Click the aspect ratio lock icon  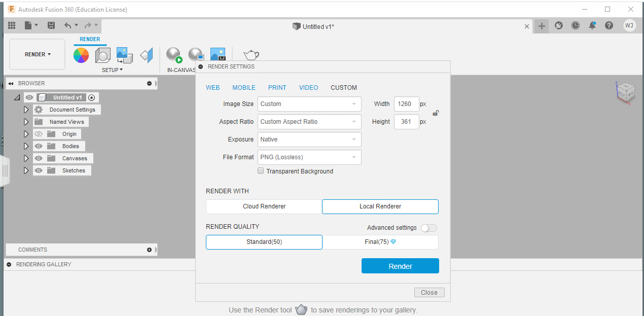click(435, 113)
